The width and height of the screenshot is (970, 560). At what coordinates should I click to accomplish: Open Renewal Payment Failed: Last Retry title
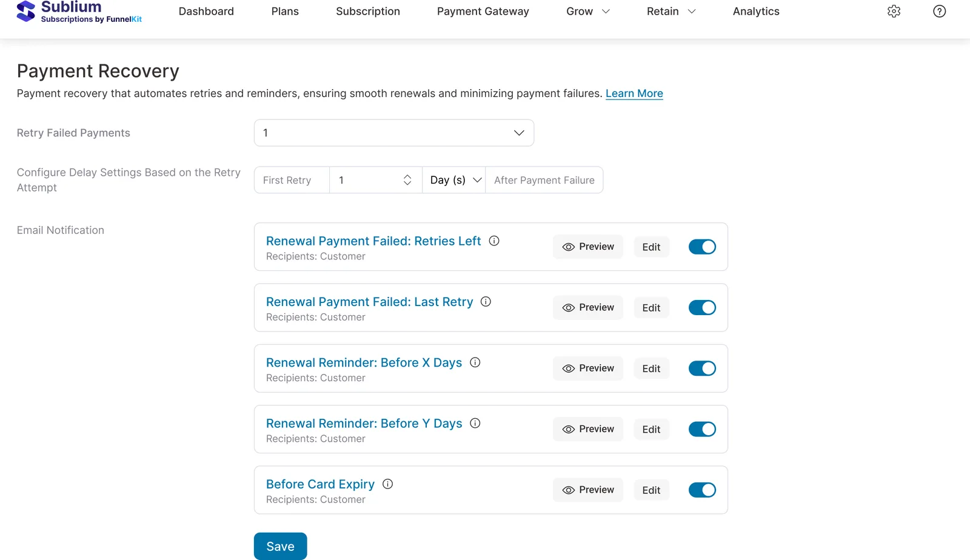click(370, 301)
